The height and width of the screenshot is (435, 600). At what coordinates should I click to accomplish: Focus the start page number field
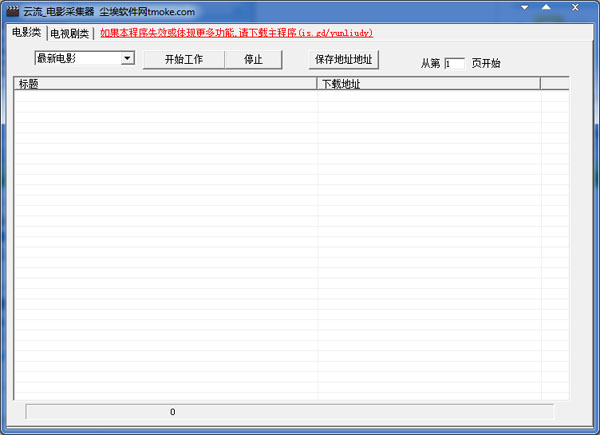(454, 63)
